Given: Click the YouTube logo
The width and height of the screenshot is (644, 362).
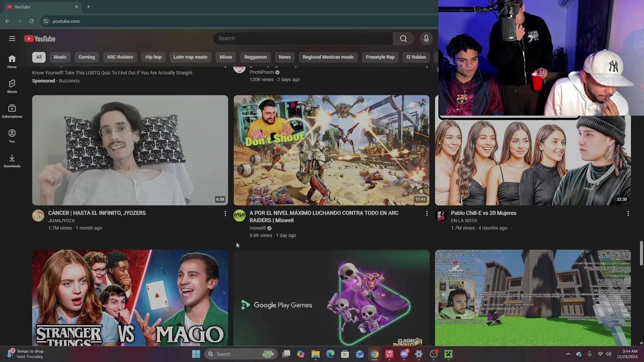Looking at the screenshot, I should [40, 39].
